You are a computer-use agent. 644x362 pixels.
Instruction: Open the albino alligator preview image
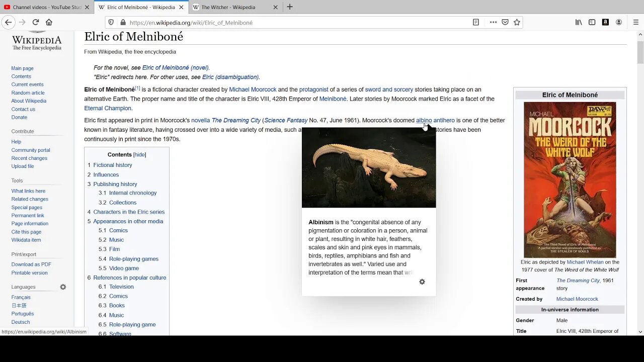click(369, 167)
